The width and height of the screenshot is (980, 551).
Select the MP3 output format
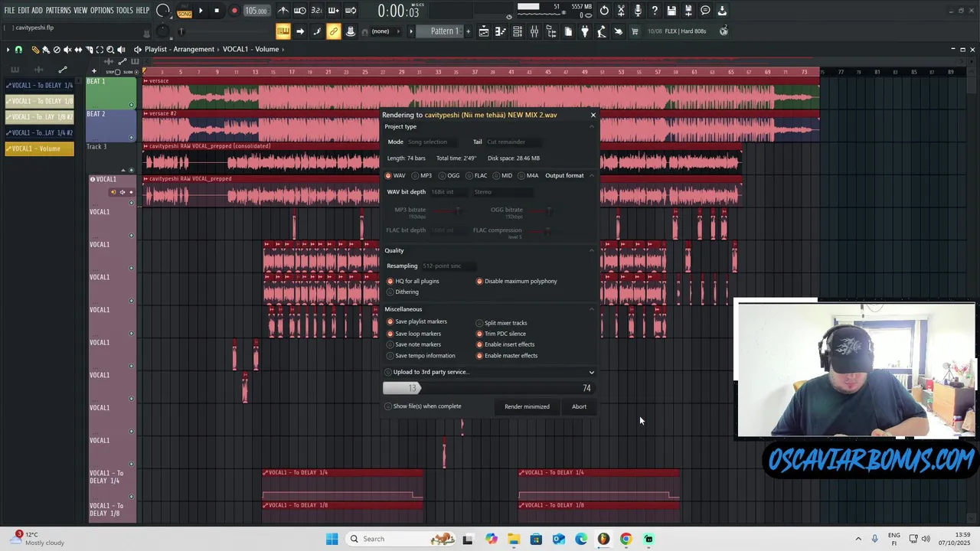[421, 175]
